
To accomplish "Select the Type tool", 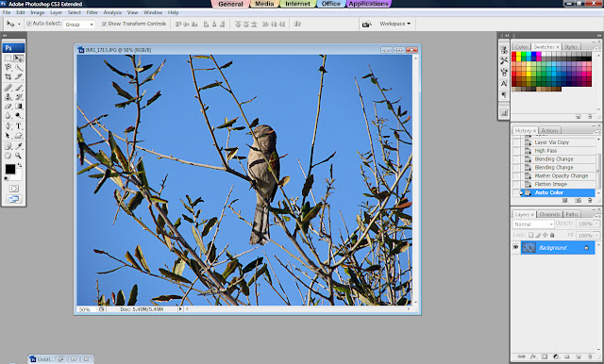I will [19, 126].
